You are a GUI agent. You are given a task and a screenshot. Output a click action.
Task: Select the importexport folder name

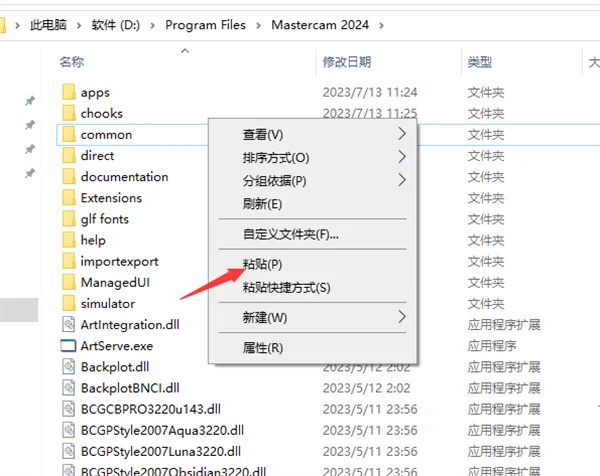[119, 261]
